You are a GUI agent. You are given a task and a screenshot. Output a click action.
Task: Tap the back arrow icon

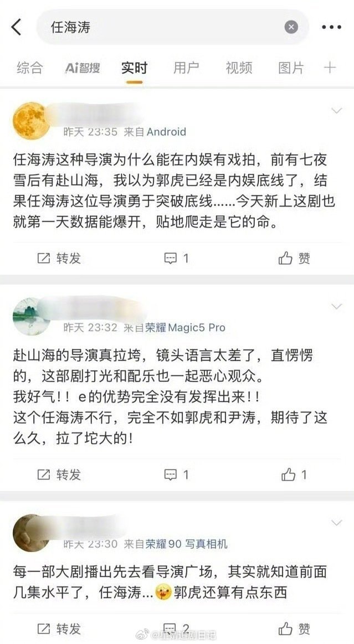[x=16, y=27]
